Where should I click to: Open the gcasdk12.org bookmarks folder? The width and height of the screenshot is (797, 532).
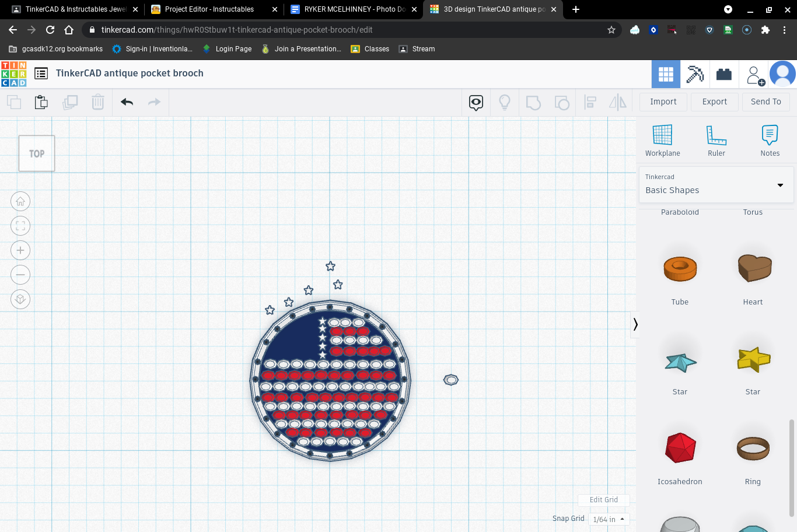click(x=56, y=49)
